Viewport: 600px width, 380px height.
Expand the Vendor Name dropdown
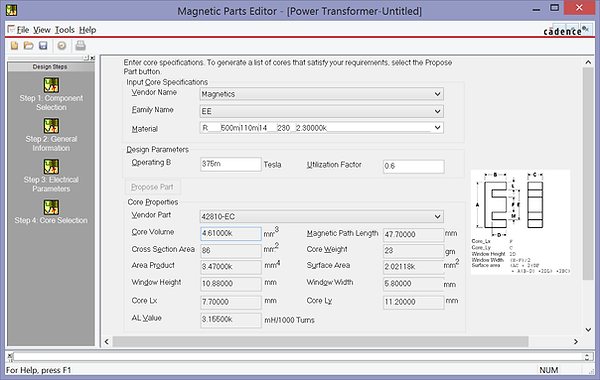(437, 94)
